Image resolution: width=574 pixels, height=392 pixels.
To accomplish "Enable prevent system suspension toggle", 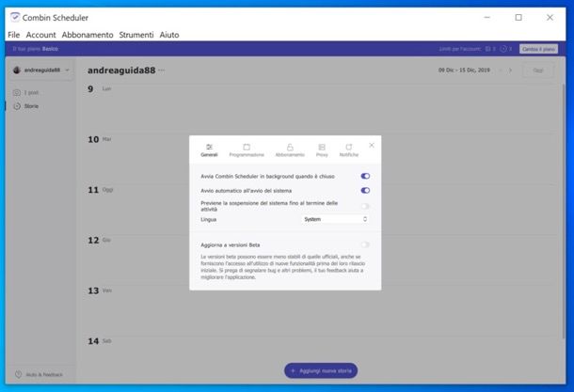I will [x=365, y=206].
